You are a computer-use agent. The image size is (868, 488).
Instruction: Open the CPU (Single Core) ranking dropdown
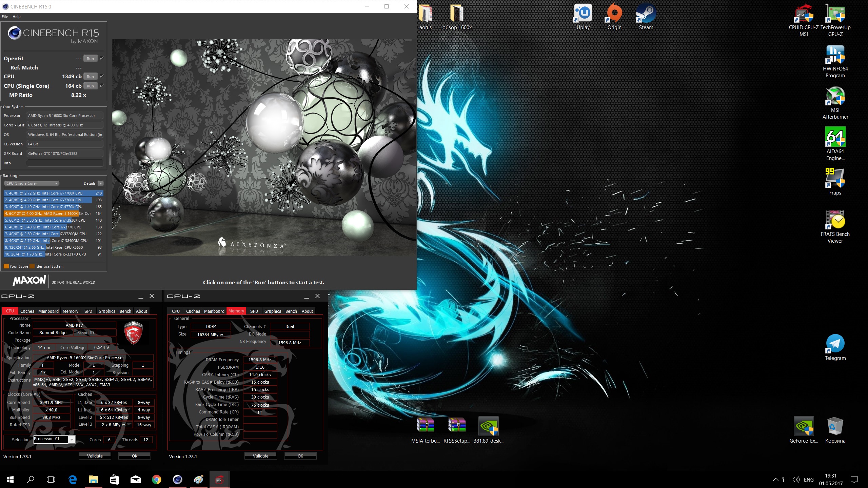click(x=32, y=183)
